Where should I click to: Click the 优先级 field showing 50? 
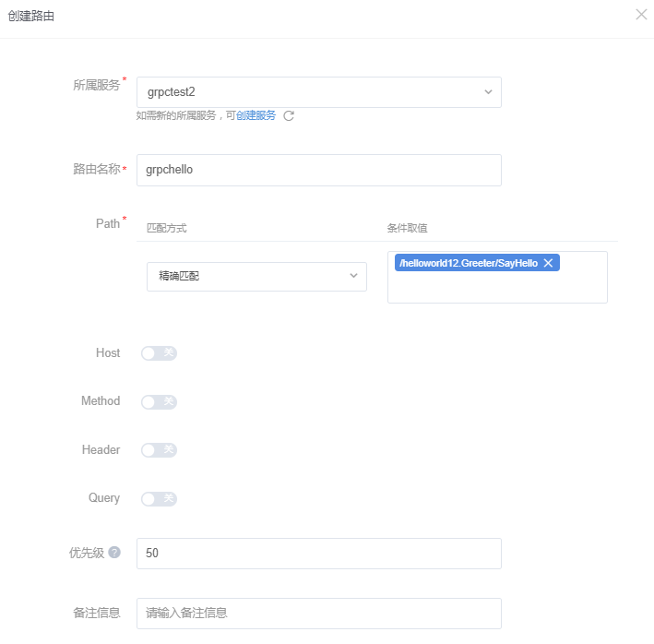coord(318,554)
